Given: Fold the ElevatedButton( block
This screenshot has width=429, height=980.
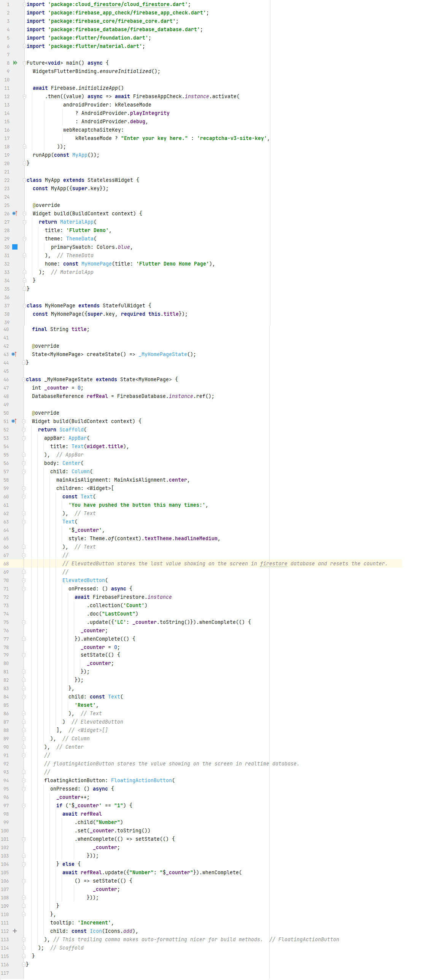Looking at the screenshot, I should pyautogui.click(x=24, y=580).
